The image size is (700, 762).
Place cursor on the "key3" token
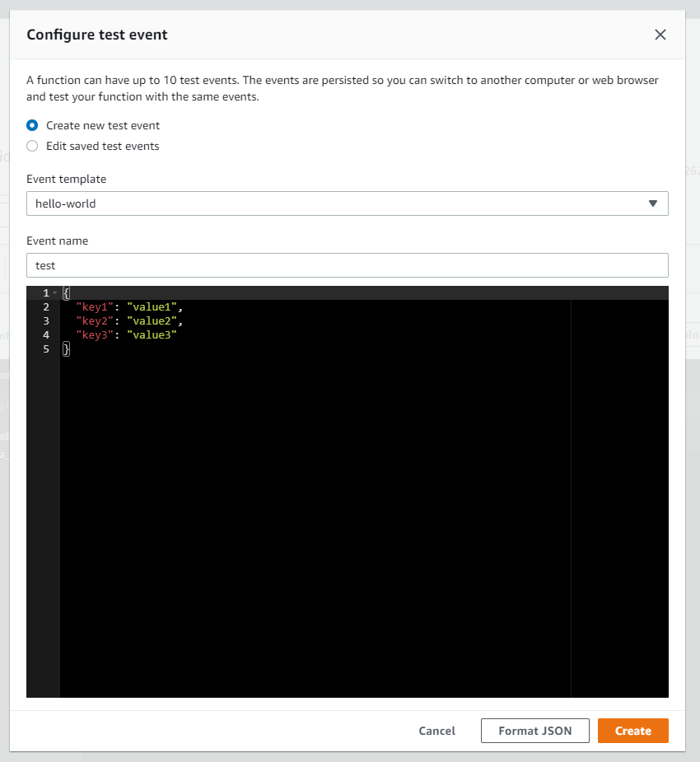pos(95,335)
